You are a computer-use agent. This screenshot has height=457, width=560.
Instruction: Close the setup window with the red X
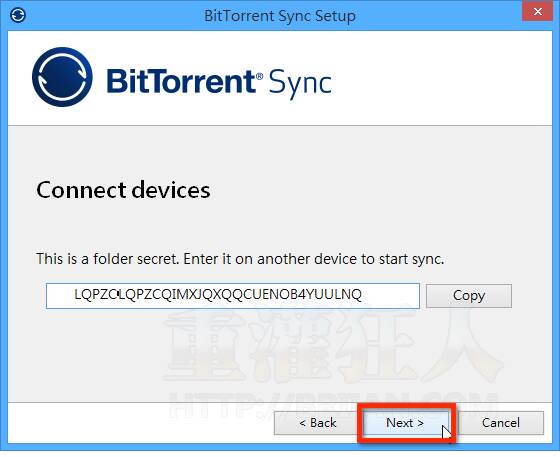pyautogui.click(x=538, y=11)
